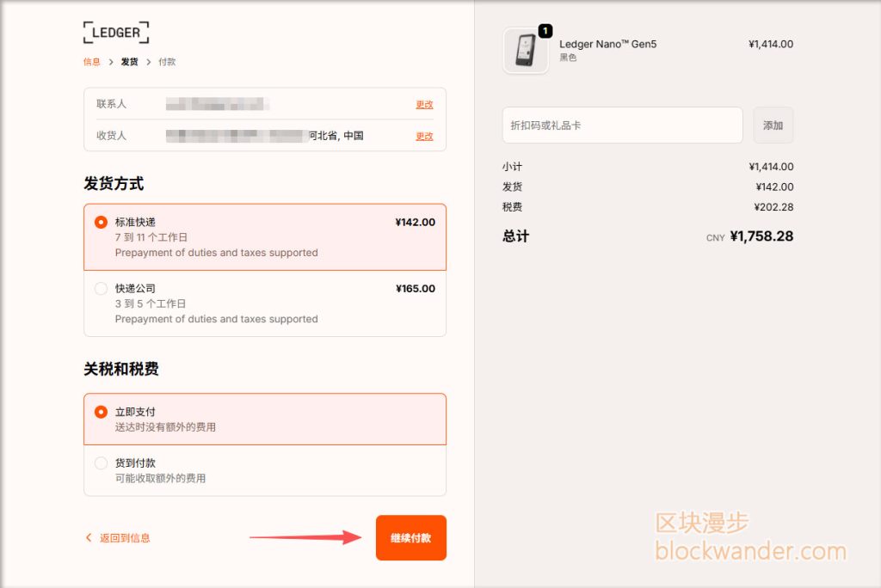Click 可能收取额外的费用 description

coord(160,478)
